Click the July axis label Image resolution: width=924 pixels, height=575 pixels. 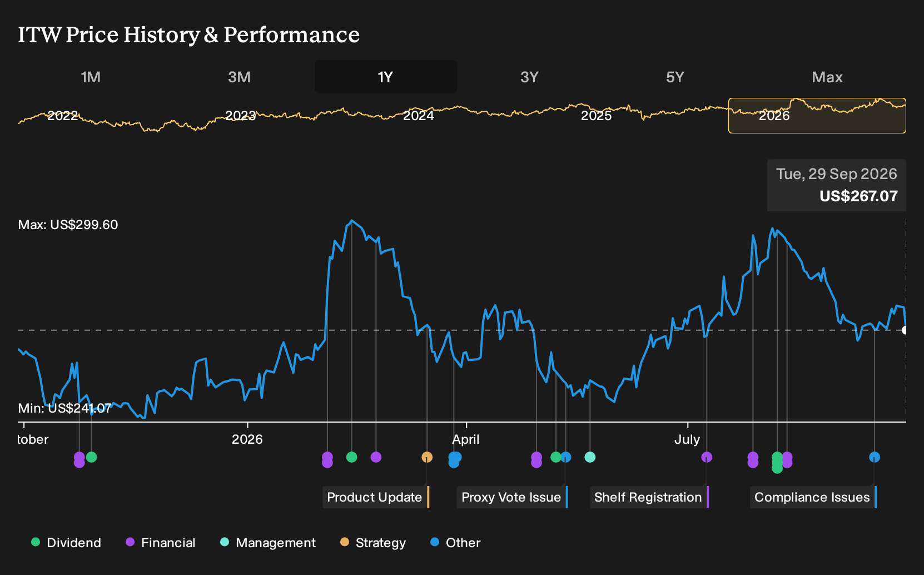[687, 439]
